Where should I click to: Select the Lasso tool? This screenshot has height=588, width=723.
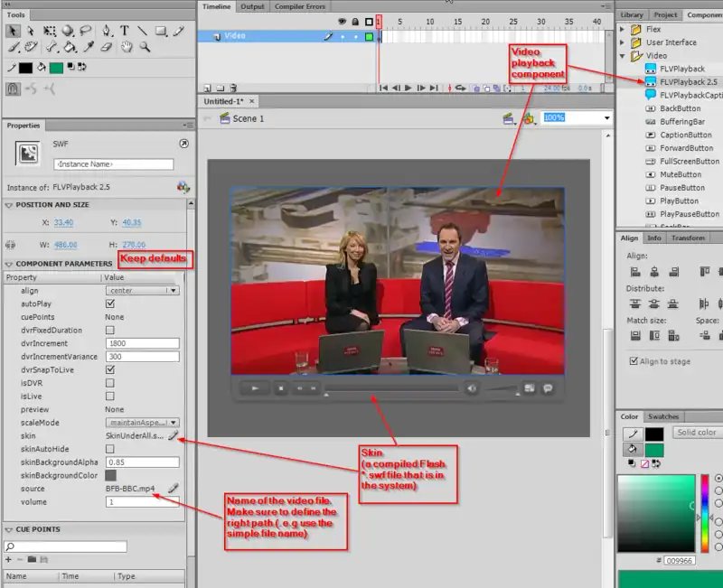[88, 31]
